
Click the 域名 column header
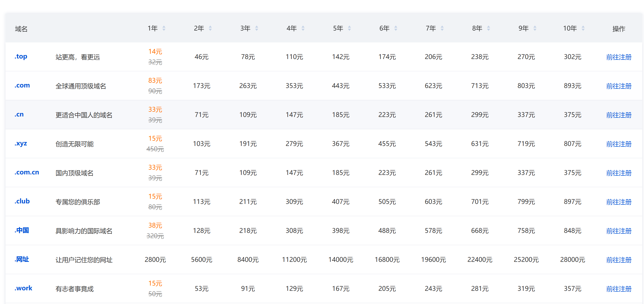pos(21,29)
